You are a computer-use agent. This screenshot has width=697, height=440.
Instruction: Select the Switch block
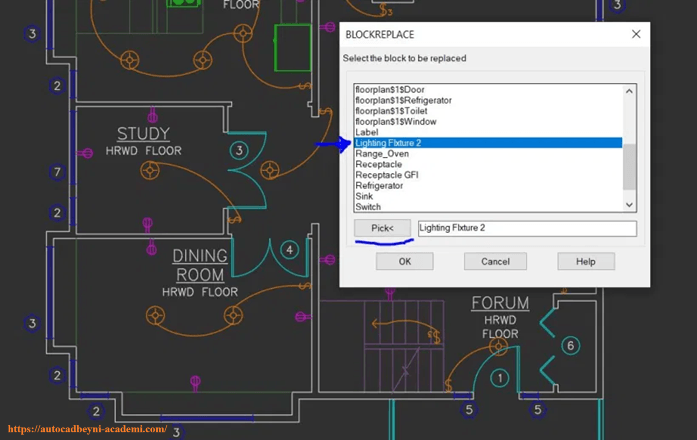pyautogui.click(x=488, y=207)
